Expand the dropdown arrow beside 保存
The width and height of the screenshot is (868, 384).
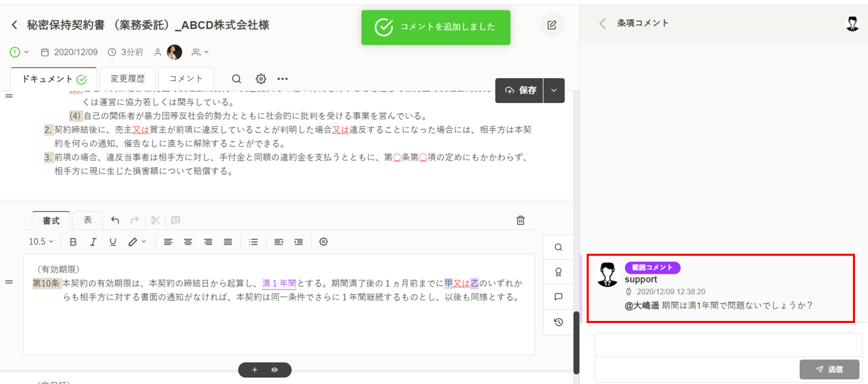[x=554, y=91]
